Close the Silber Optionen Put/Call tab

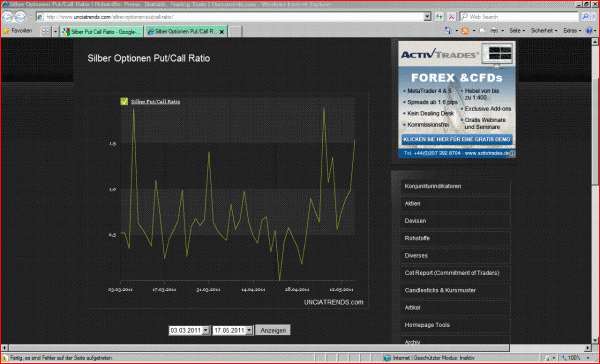click(222, 32)
